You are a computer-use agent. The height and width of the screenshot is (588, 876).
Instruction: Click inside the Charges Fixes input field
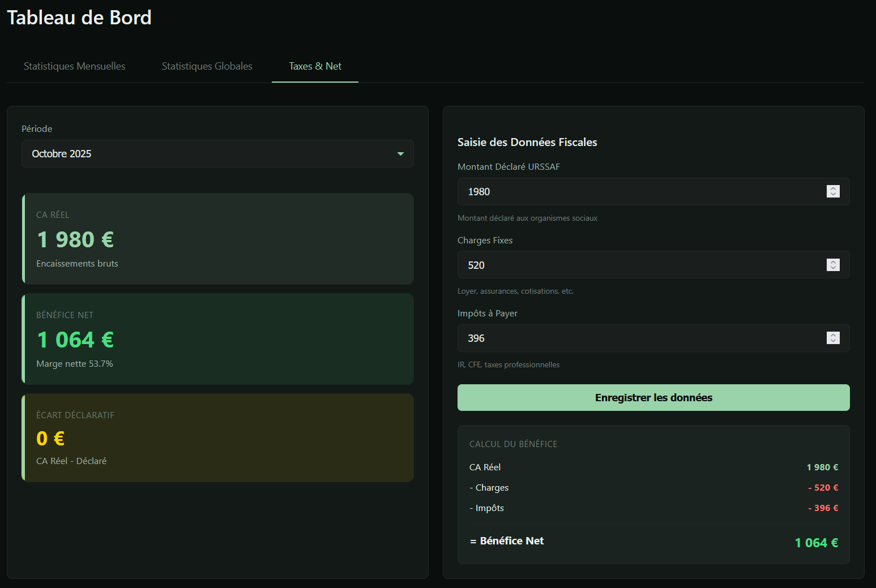tap(640, 265)
